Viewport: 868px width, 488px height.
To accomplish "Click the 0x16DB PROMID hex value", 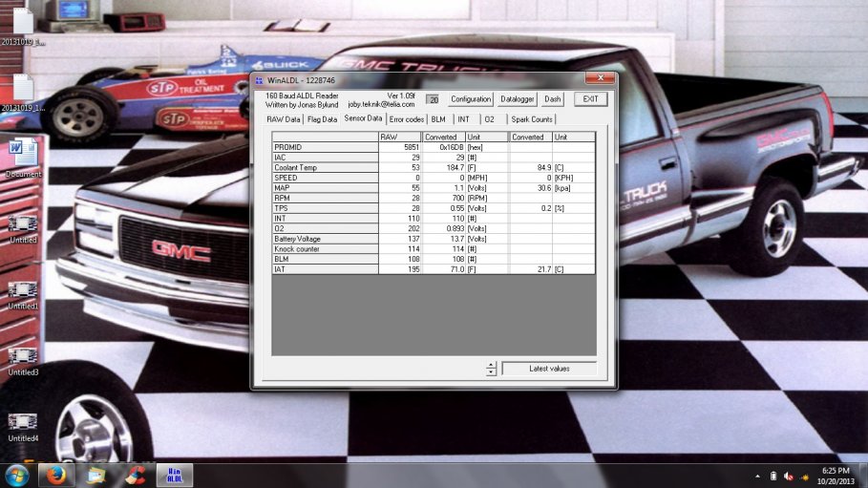I will [452, 147].
